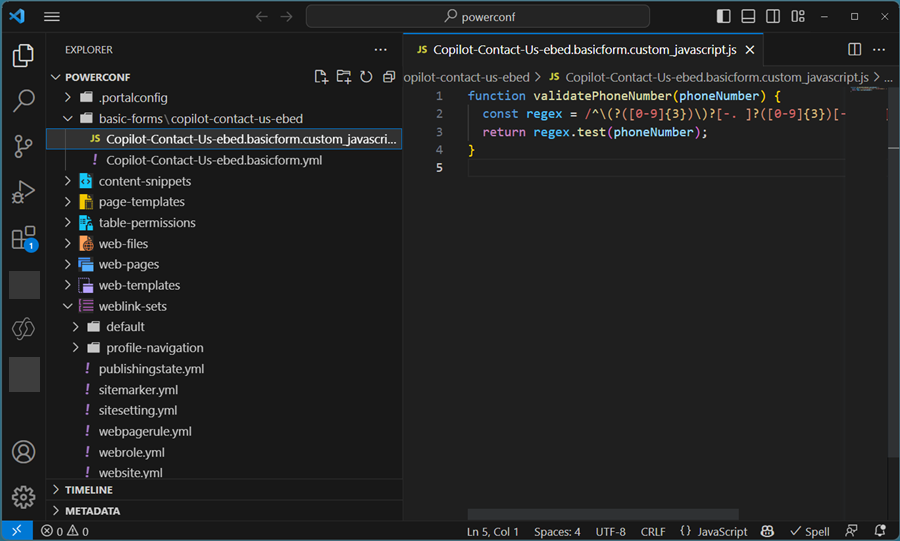Toggle the bottom panel visibility
Image resolution: width=900 pixels, height=541 pixels.
coord(748,17)
